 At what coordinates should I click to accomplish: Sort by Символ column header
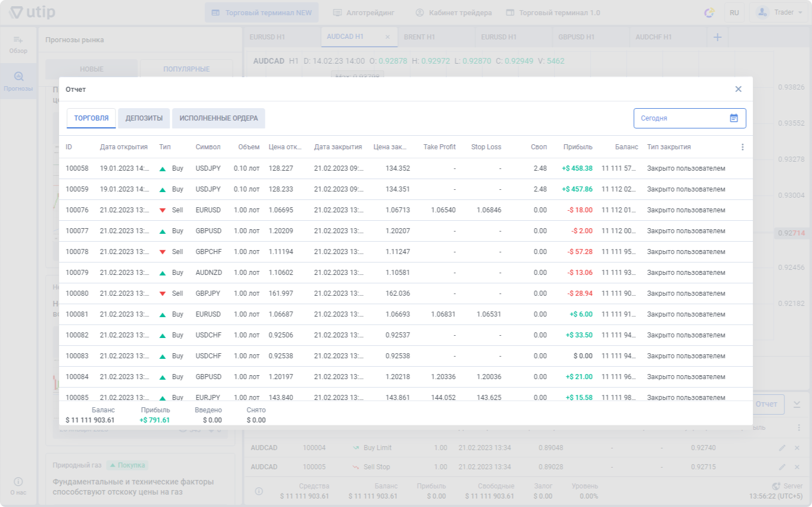208,147
